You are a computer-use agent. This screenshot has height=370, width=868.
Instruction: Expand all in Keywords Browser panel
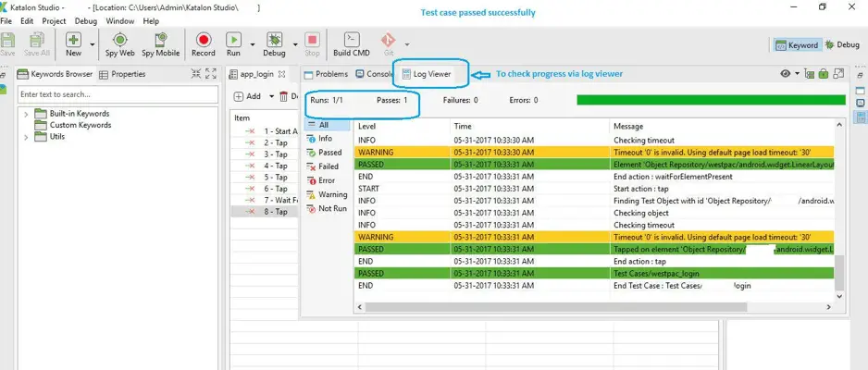coord(211,74)
